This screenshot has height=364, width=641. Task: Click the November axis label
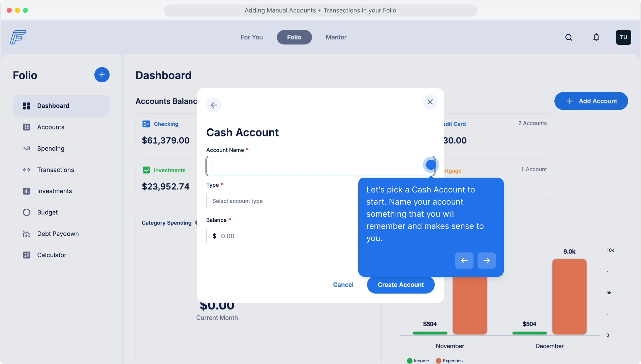click(x=450, y=346)
